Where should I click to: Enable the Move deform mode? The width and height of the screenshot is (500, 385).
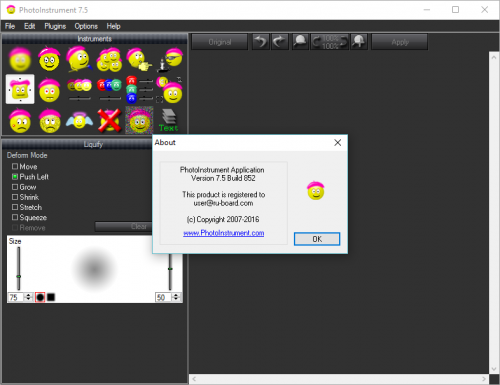point(15,166)
